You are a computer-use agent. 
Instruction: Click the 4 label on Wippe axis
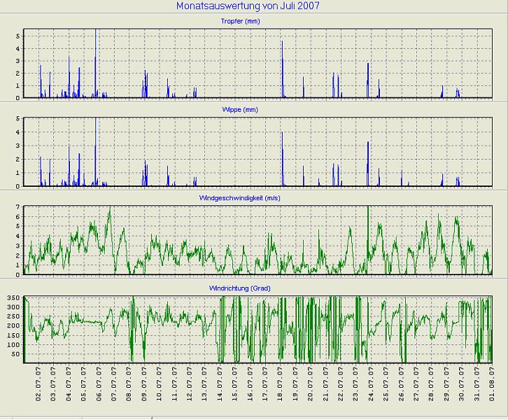click(17, 132)
